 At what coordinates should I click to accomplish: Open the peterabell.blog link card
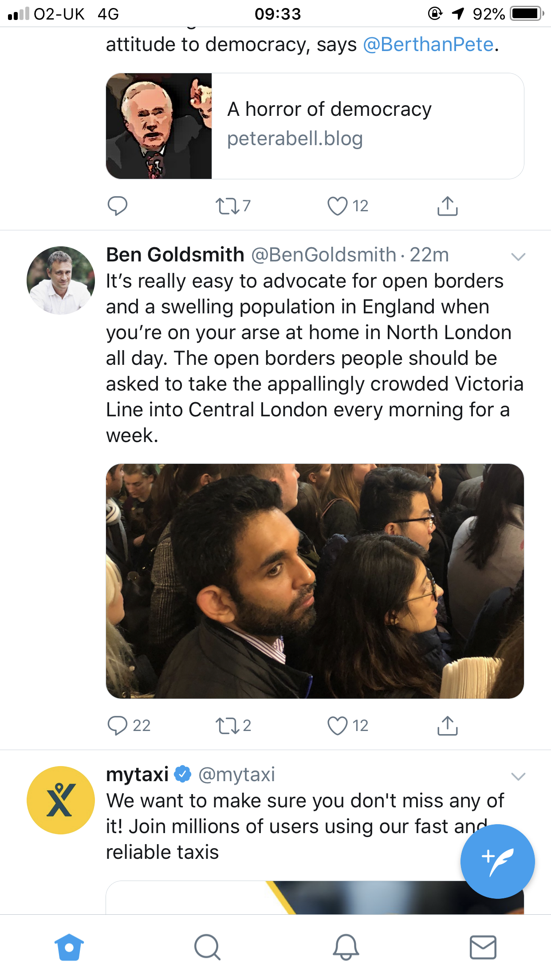coord(315,126)
